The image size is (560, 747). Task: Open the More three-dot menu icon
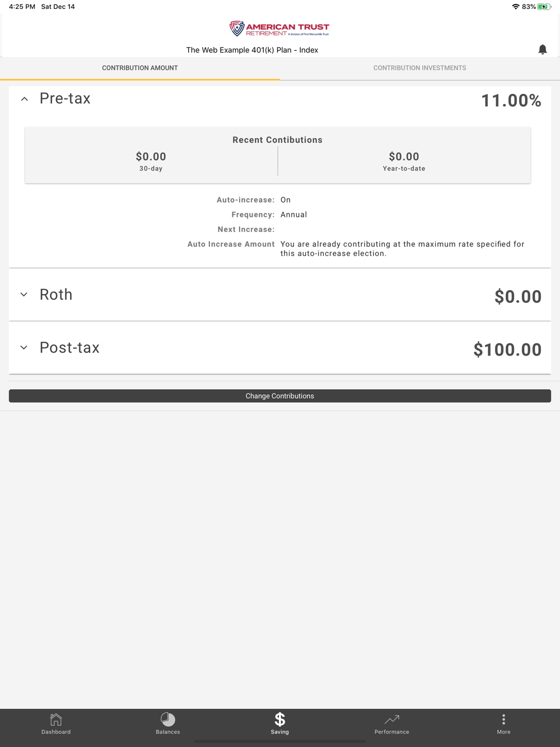point(503,719)
